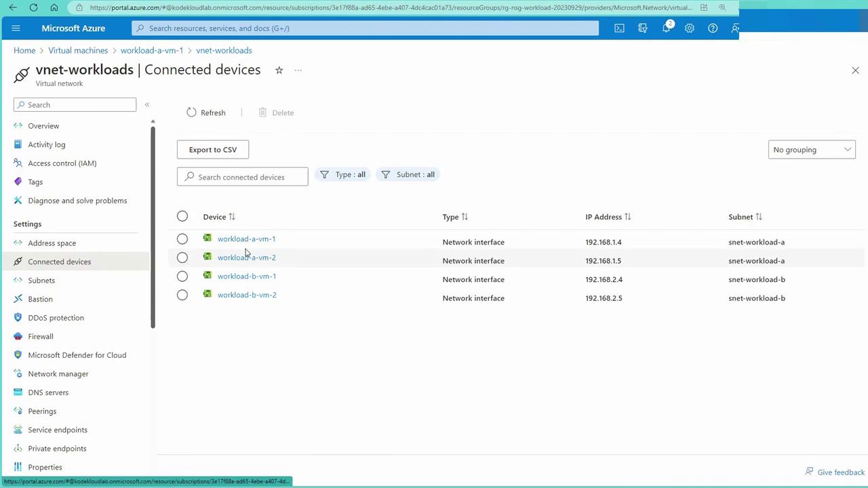Collapse the sidebar with double chevron
Viewport: 868px width, 488px height.
pyautogui.click(x=147, y=104)
